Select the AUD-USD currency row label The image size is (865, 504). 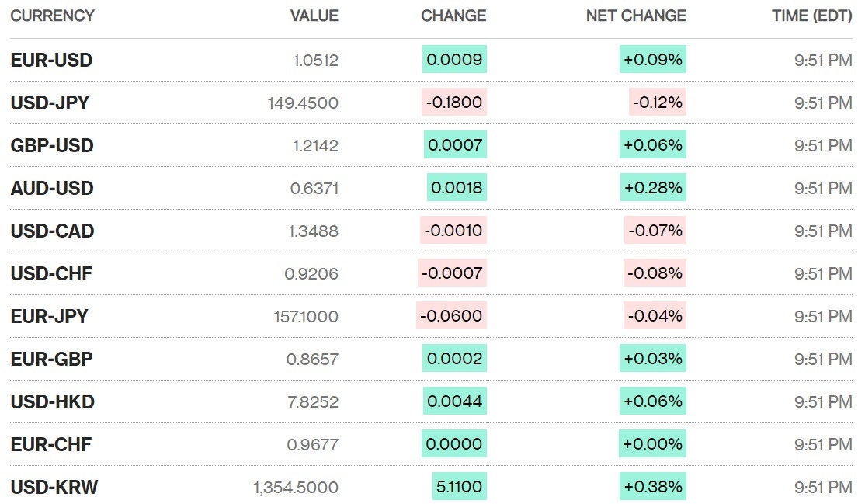52,188
